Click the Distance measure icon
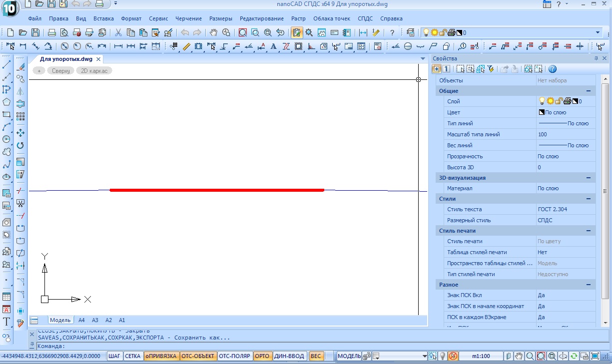 click(x=363, y=32)
